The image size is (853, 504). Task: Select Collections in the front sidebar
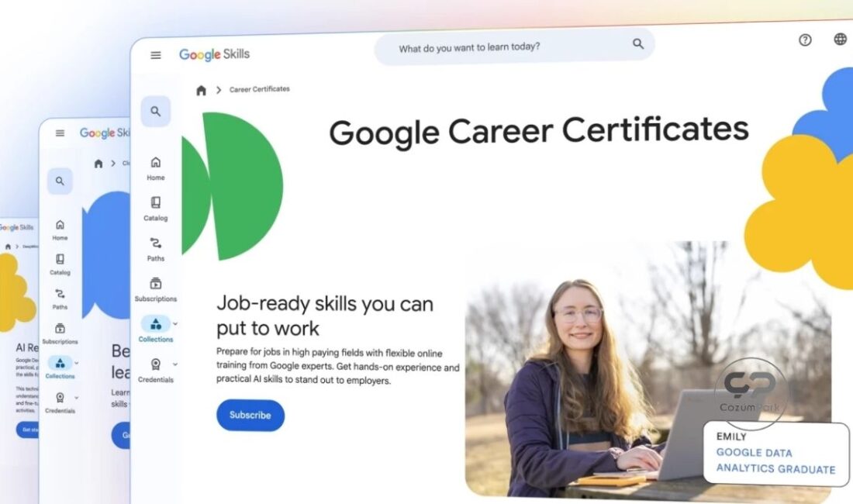tap(156, 330)
